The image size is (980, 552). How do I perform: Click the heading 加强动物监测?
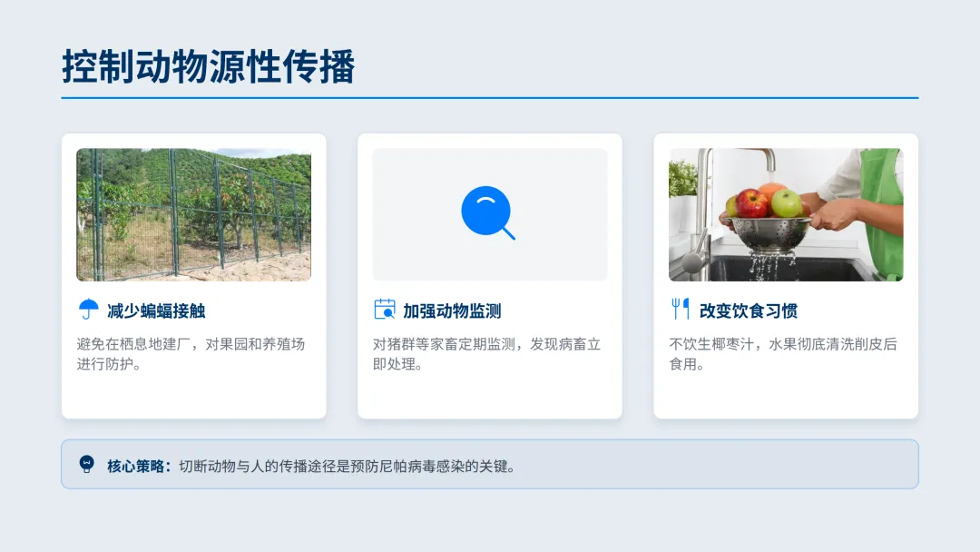[x=452, y=310]
